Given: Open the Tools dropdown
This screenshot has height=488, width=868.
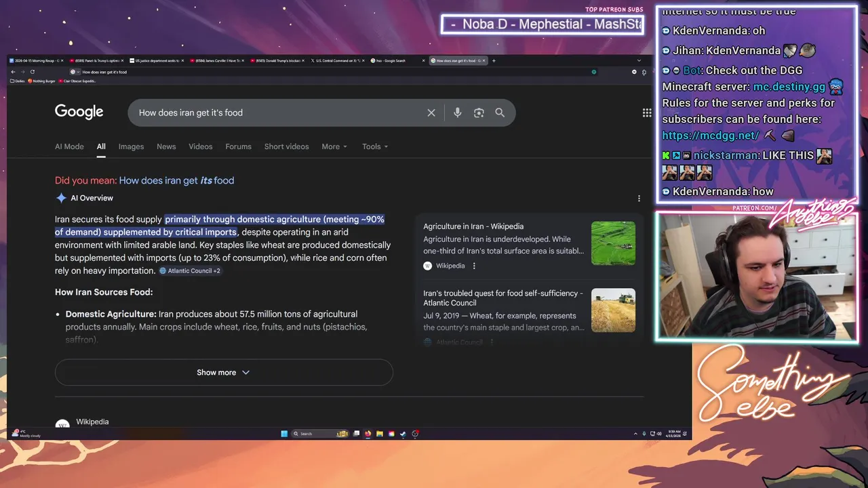Looking at the screenshot, I should click(375, 146).
